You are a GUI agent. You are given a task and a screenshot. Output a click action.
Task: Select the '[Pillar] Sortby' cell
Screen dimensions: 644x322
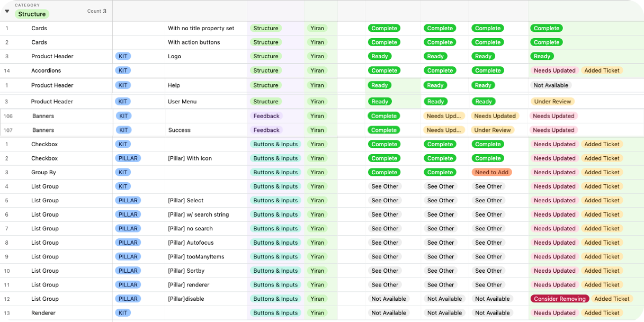coord(206,271)
